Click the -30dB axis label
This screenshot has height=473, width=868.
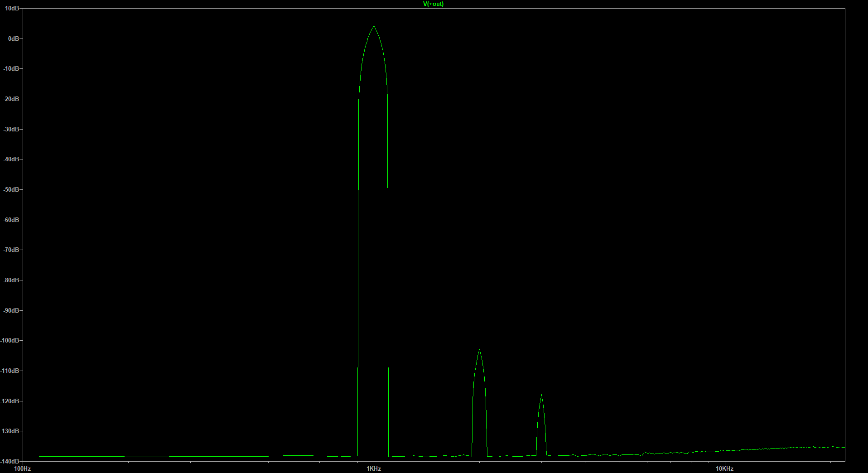tap(11, 130)
